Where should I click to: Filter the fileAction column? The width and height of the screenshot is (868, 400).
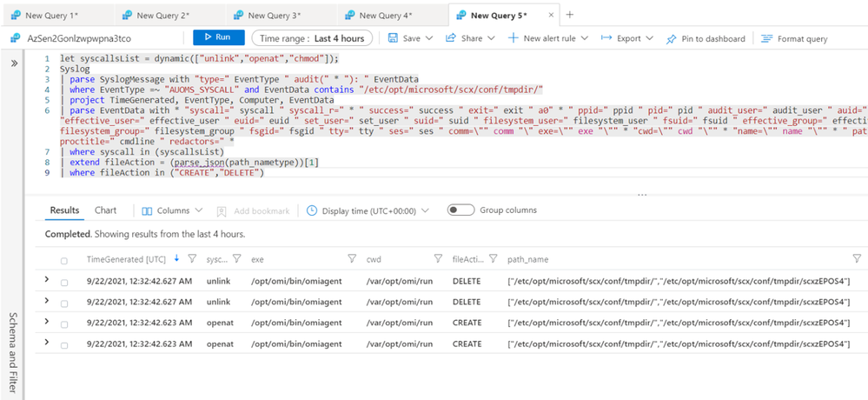click(x=494, y=259)
